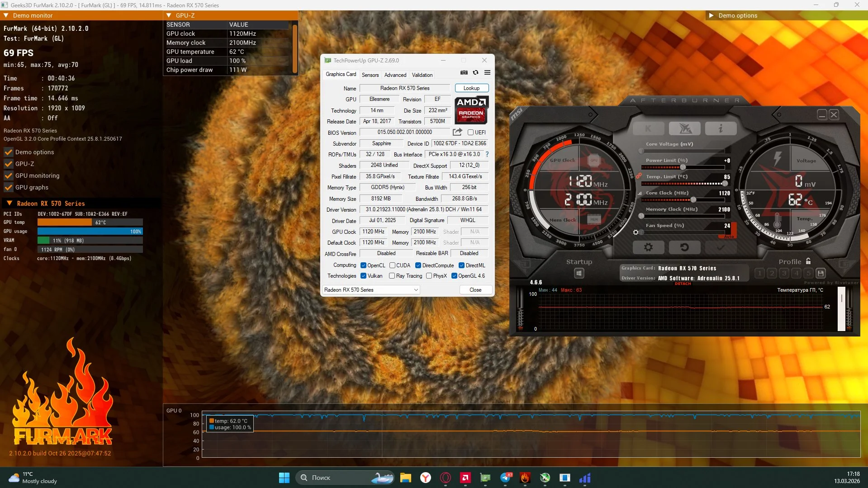
Task: Uncheck Demo options in FurMark panel
Action: pyautogui.click(x=9, y=152)
